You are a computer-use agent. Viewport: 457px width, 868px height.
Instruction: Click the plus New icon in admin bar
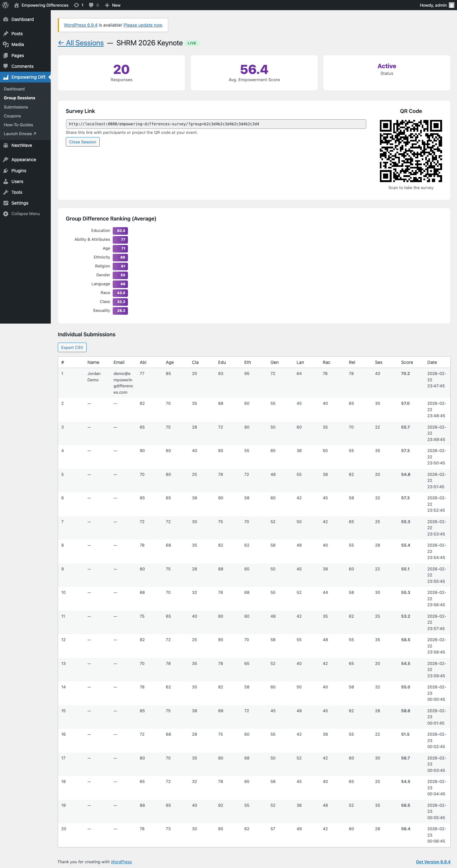click(107, 5)
